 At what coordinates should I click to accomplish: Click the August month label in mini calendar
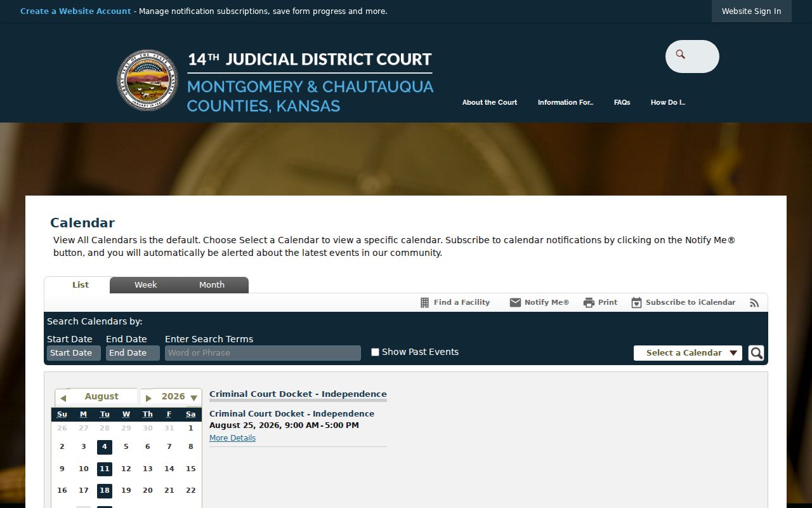pos(101,396)
